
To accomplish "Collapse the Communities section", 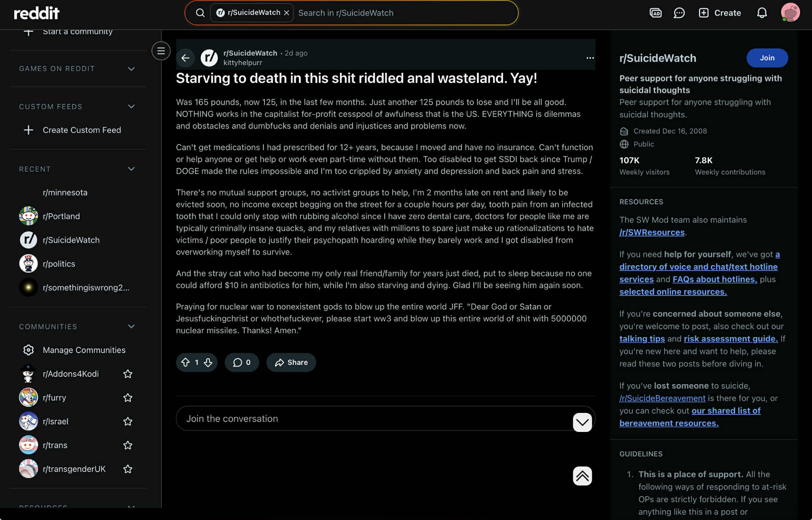I will (x=131, y=326).
